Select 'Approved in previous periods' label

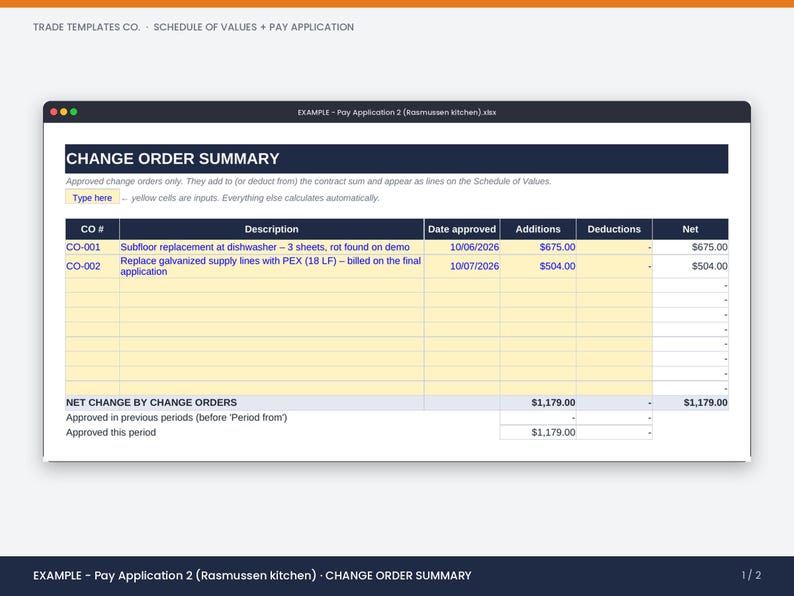click(x=176, y=418)
